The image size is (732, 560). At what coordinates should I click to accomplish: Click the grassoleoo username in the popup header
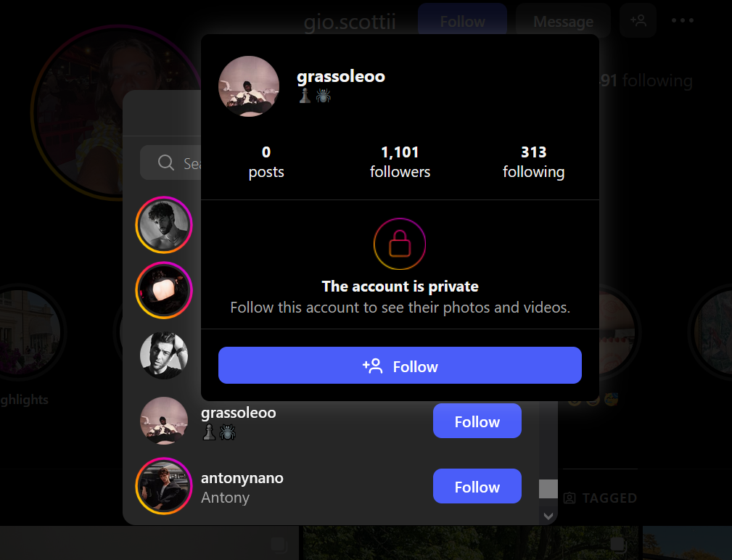[341, 76]
